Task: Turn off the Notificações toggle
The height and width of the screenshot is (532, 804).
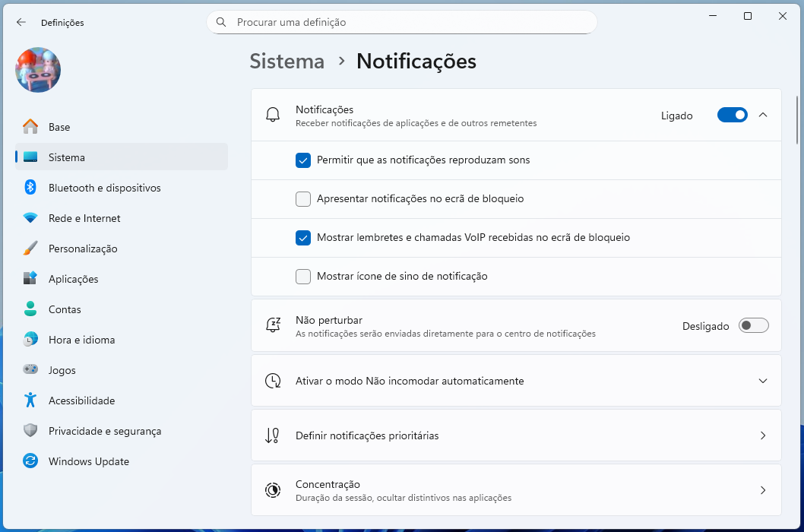Action: 732,115
